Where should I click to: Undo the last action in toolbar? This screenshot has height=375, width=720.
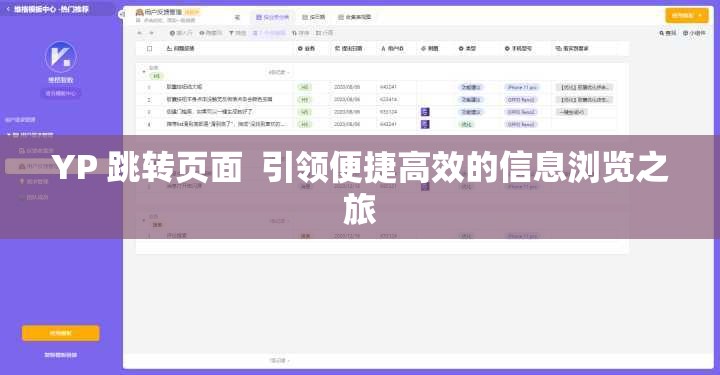pyautogui.click(x=140, y=33)
